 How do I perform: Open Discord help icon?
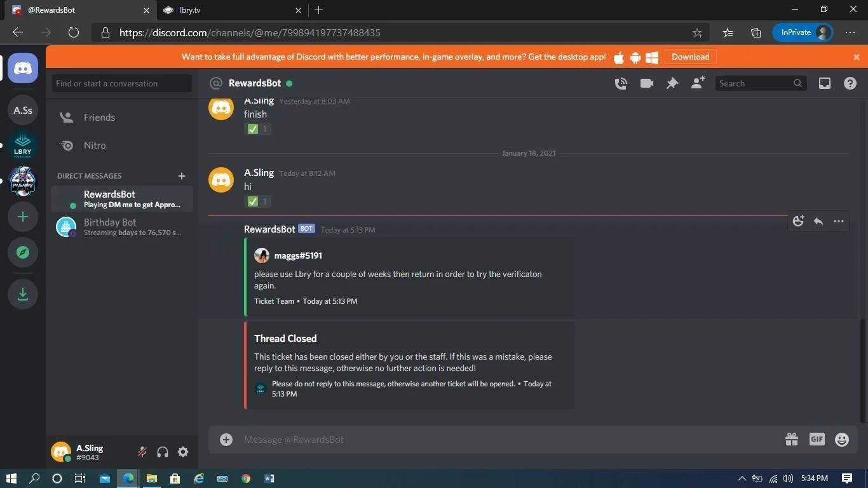[x=850, y=83]
